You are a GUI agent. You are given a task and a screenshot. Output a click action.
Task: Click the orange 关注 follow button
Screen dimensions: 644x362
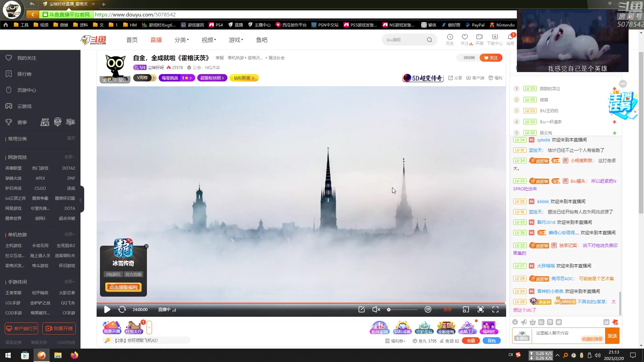(491, 58)
